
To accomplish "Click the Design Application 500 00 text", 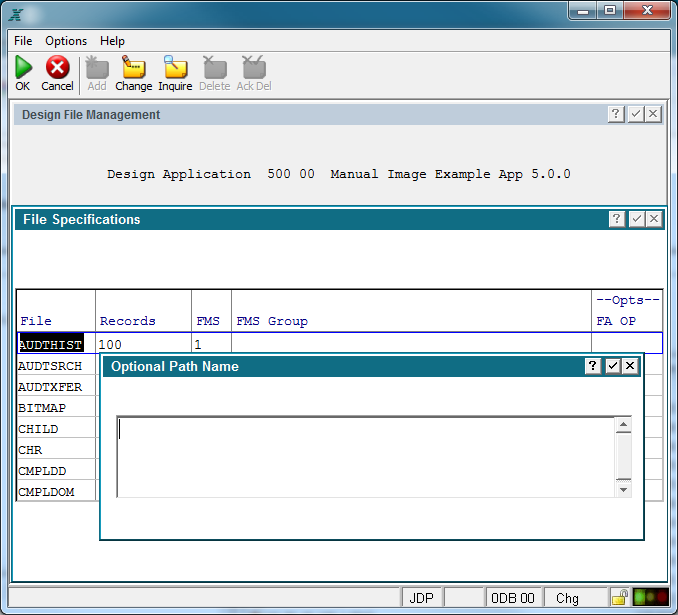I will click(211, 174).
